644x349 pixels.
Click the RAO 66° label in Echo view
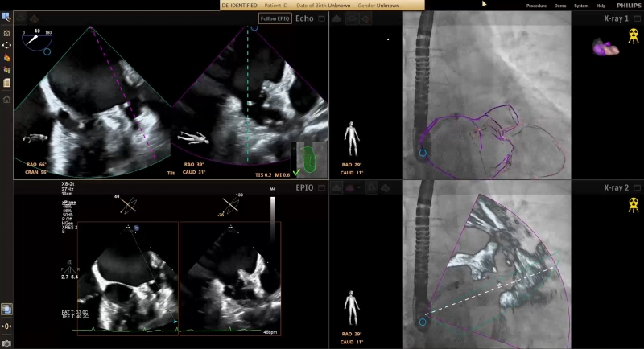36,165
